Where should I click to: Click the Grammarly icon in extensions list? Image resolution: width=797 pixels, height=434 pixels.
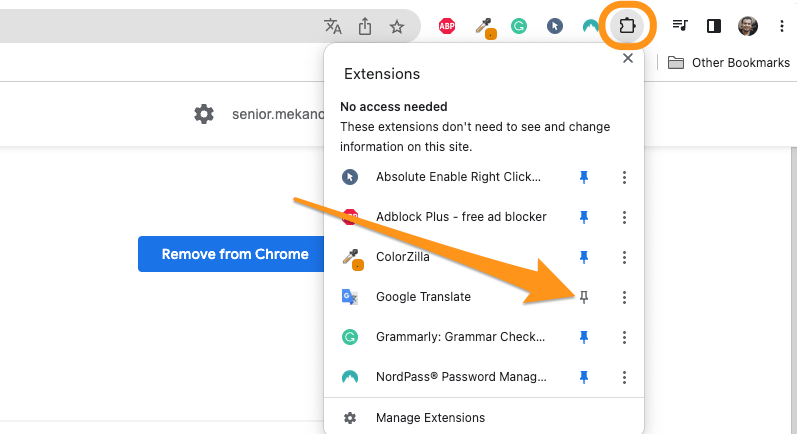coord(350,337)
